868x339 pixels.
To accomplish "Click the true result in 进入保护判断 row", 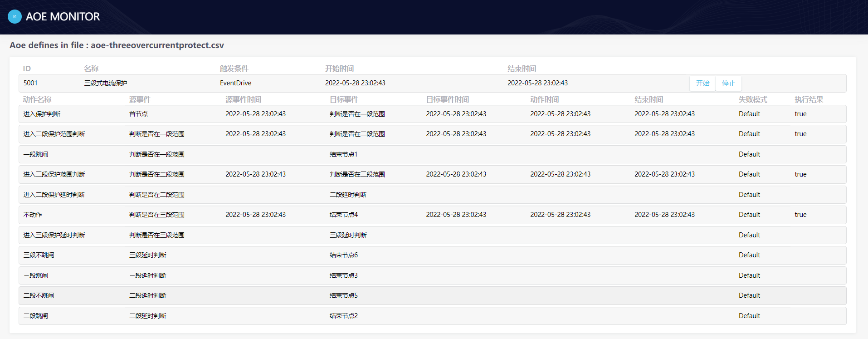I will point(800,114).
